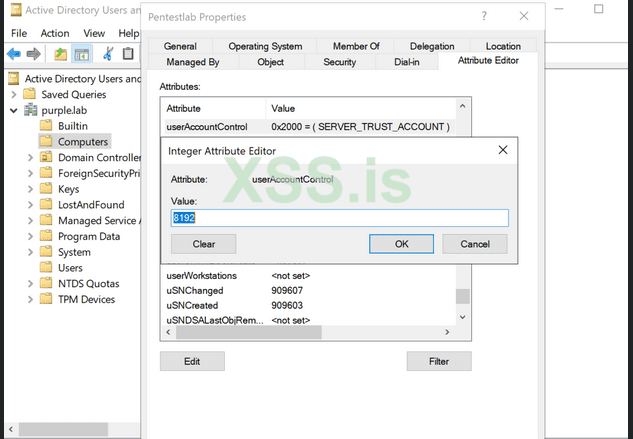Select the uSNDSALastObjRem attribute row
Image resolution: width=633 pixels, height=439 pixels.
click(310, 320)
